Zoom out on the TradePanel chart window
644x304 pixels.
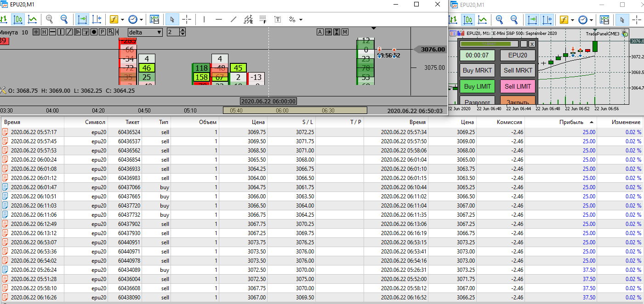[x=514, y=20]
